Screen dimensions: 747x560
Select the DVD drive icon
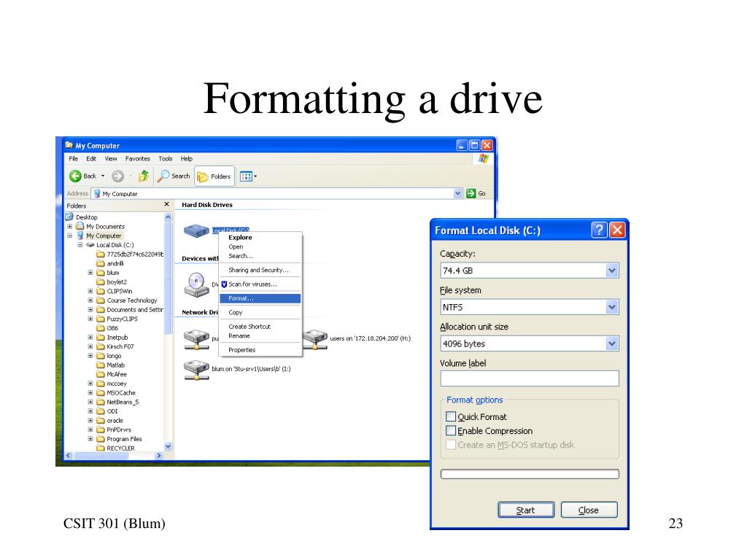coord(196,284)
